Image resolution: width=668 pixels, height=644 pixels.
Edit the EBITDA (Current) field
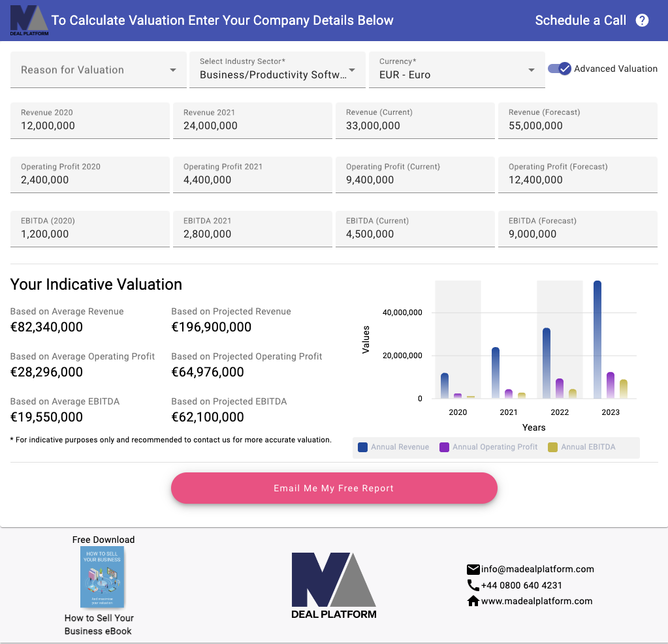pyautogui.click(x=415, y=228)
